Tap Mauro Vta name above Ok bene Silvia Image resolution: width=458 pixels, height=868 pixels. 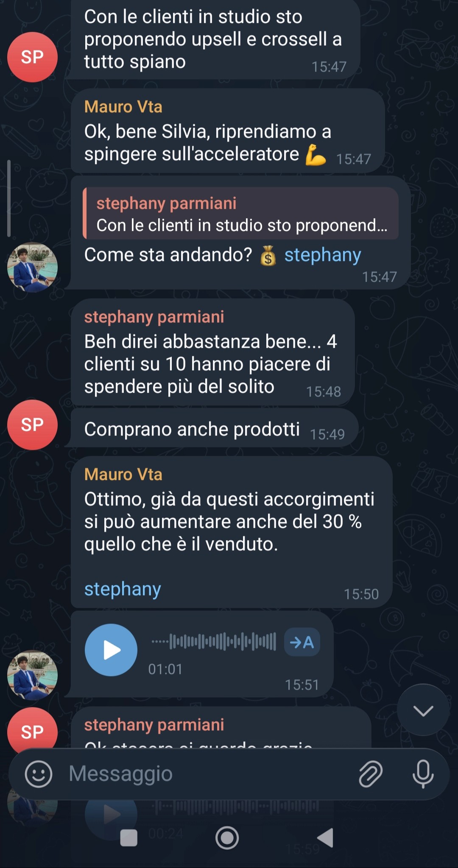tap(123, 107)
